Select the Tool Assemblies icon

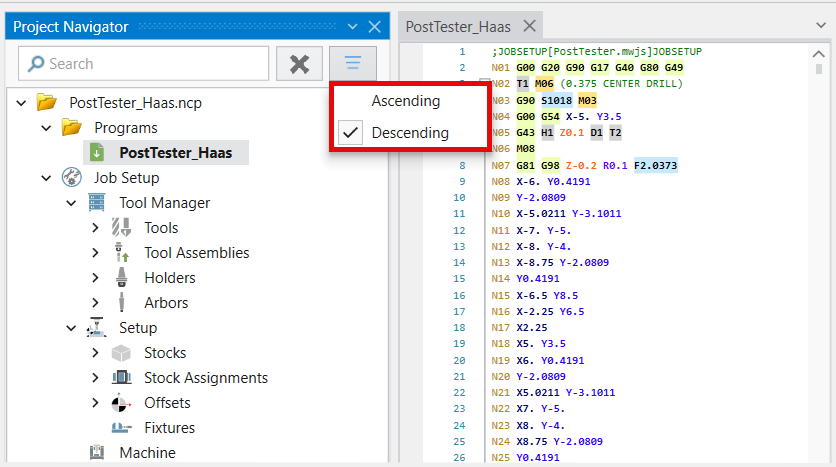(121, 253)
